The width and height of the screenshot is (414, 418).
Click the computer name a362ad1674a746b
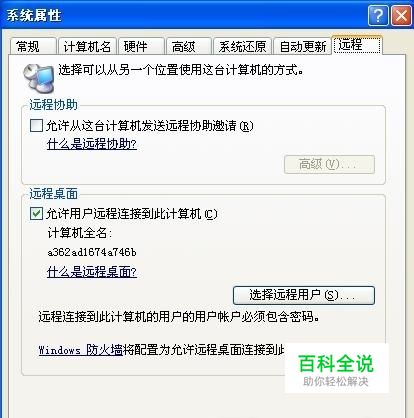click(92, 252)
